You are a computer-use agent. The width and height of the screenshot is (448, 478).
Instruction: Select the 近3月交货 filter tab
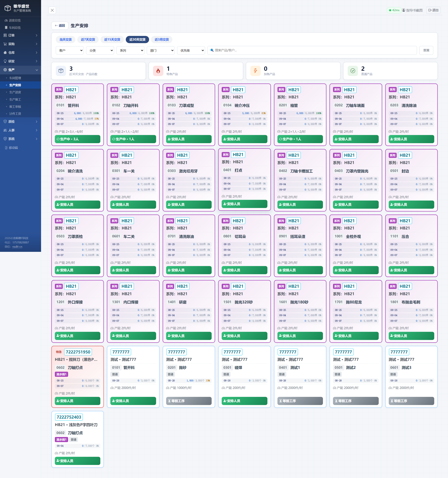click(x=162, y=40)
